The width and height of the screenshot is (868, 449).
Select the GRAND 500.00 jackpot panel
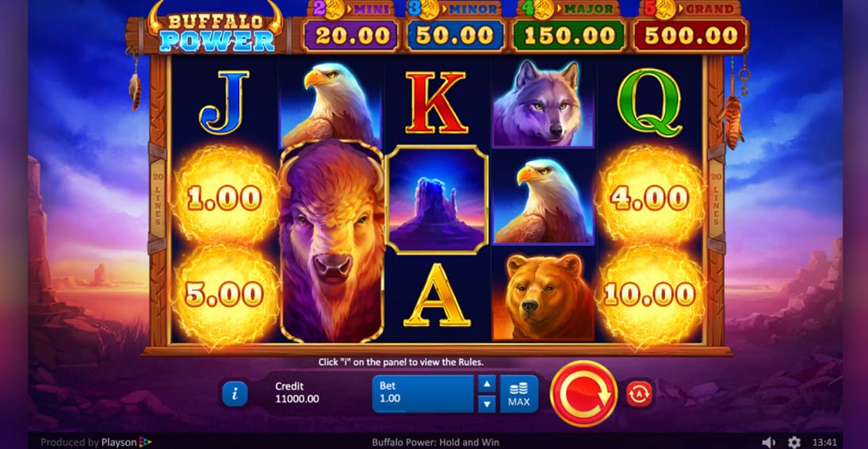point(691,28)
